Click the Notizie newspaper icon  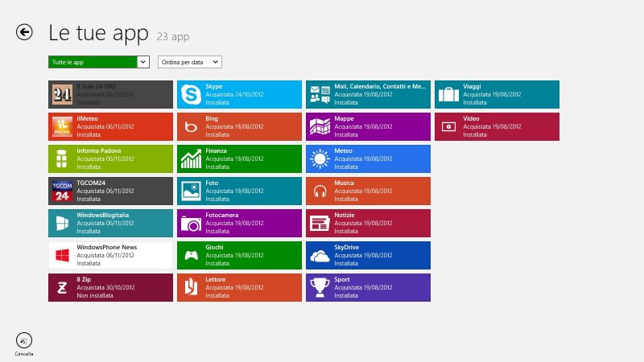pyautogui.click(x=320, y=224)
